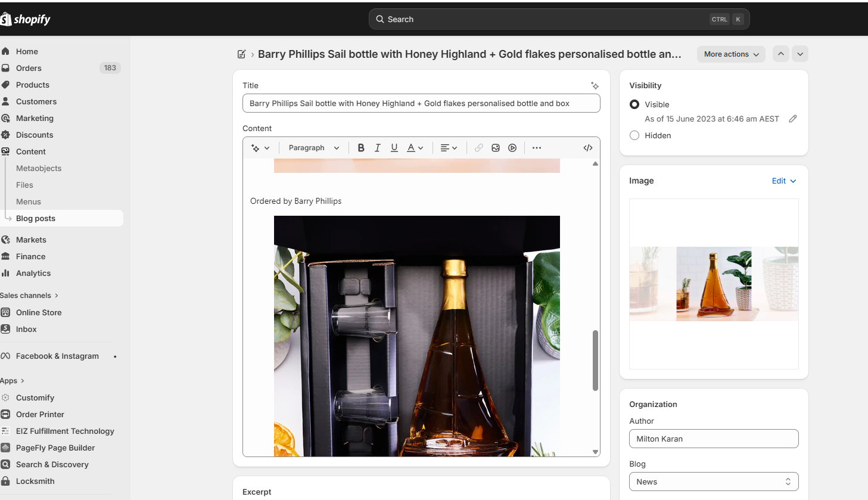Image resolution: width=868 pixels, height=500 pixels.
Task: Open the more formatting options ellipsis
Action: pyautogui.click(x=537, y=148)
